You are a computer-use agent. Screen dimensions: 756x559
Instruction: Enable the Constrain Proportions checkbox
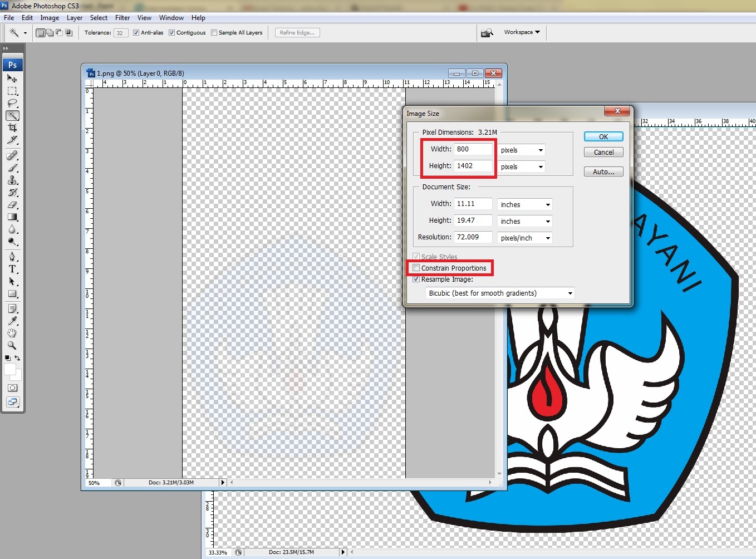coord(416,268)
